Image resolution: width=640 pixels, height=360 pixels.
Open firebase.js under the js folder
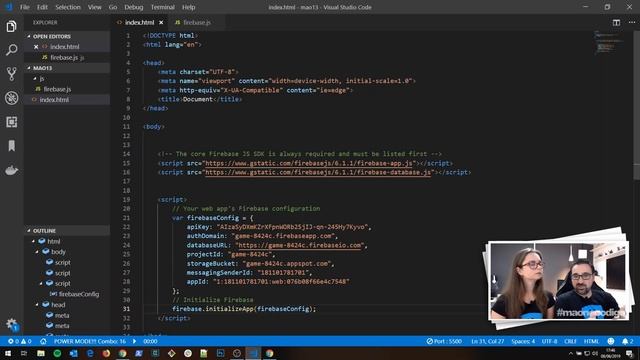[67, 89]
